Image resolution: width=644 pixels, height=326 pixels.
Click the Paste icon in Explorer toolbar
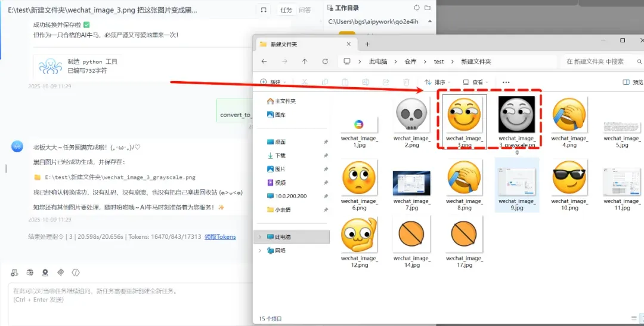point(345,82)
